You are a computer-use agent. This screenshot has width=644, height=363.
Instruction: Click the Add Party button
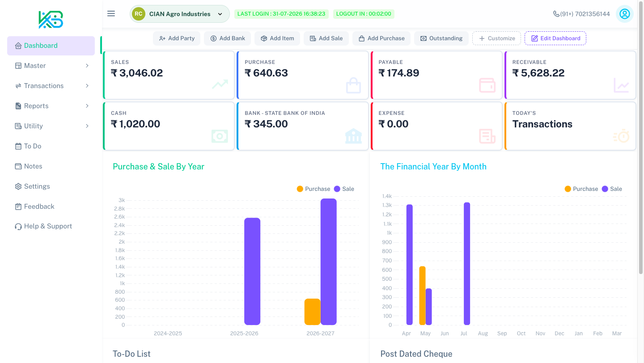(177, 38)
